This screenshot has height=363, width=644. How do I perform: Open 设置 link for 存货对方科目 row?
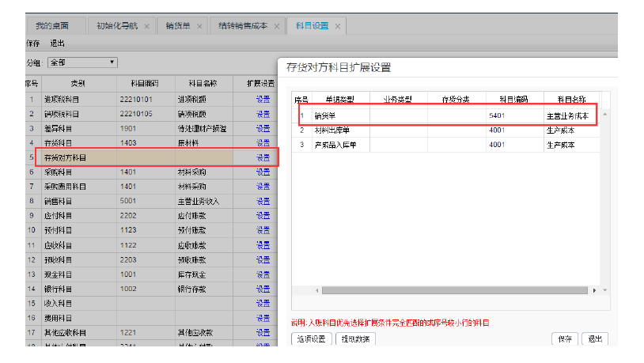coord(263,157)
